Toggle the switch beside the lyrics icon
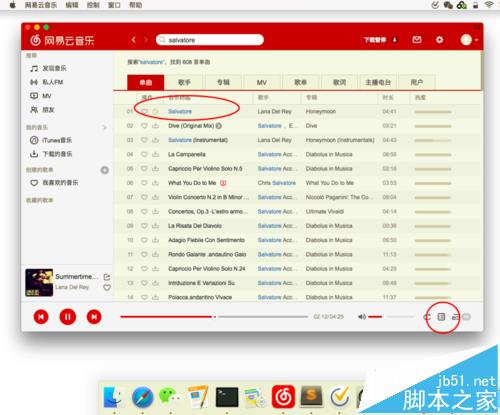 coord(466,317)
